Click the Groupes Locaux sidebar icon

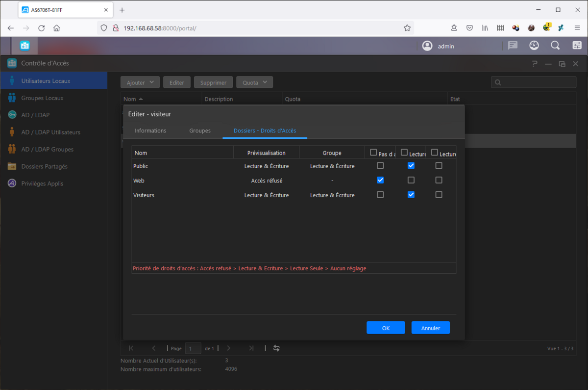pos(12,98)
